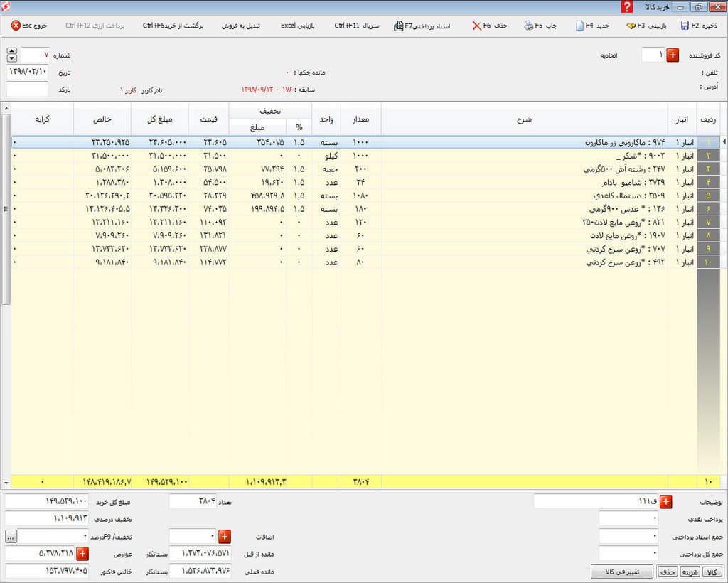The height and width of the screenshot is (583, 728).
Task: Click the Save (ذخیره F2) floppy icon
Action: coord(685,26)
